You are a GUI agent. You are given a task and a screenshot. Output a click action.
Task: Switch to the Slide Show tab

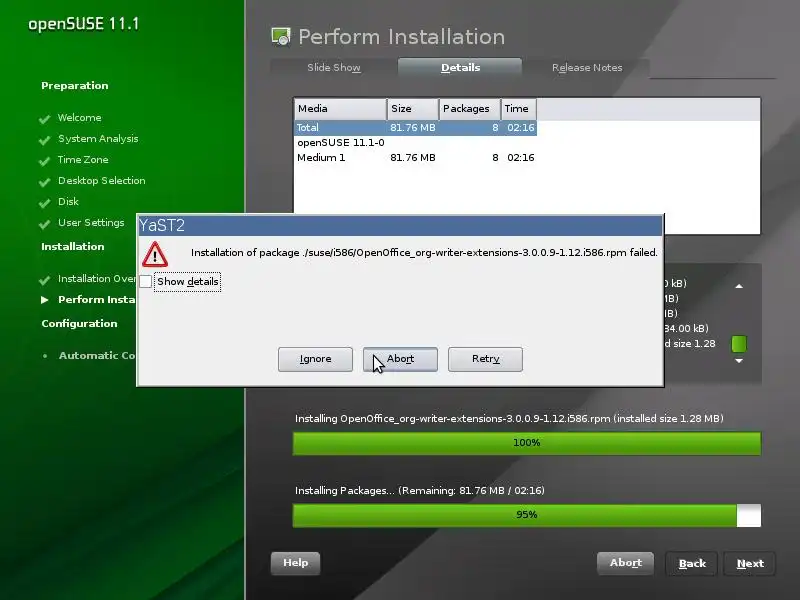coord(334,67)
